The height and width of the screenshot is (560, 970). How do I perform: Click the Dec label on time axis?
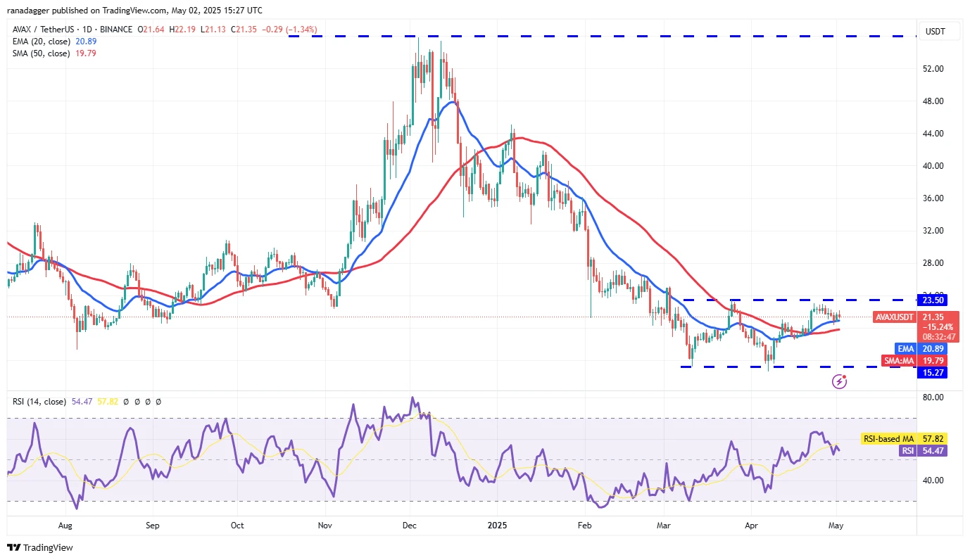[409, 526]
